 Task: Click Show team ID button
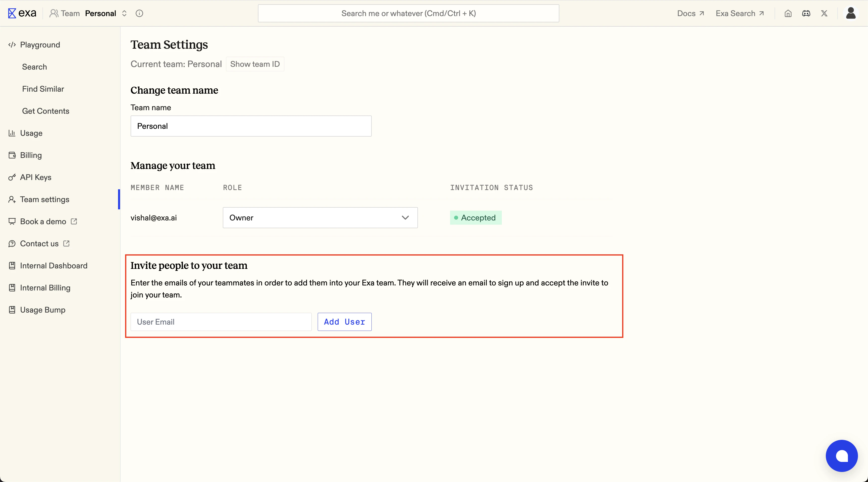255,64
